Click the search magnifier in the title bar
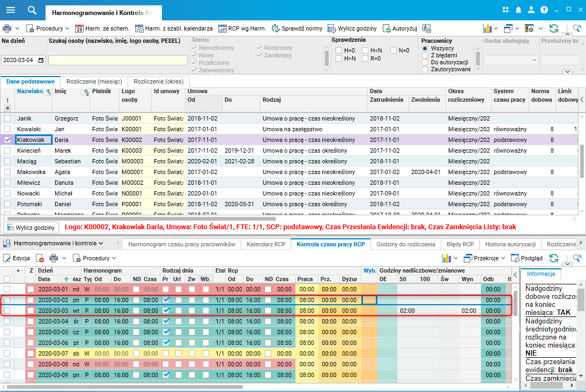 (x=32, y=10)
